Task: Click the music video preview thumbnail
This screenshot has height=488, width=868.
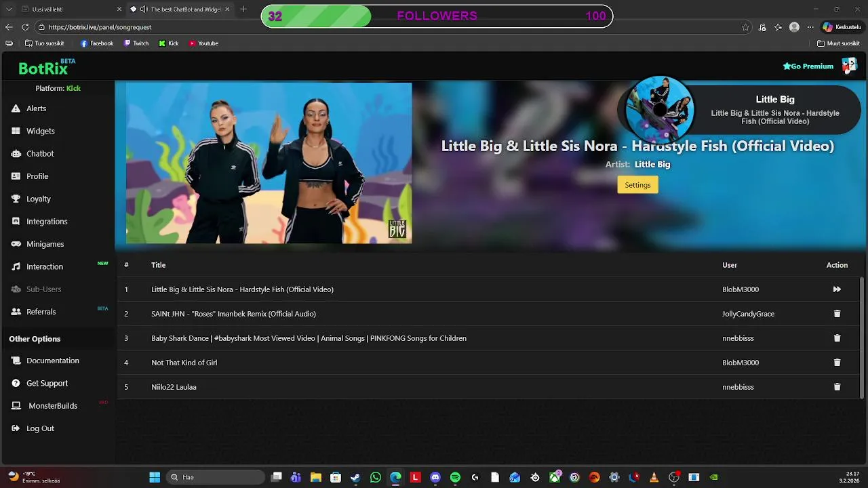Action: [x=269, y=163]
